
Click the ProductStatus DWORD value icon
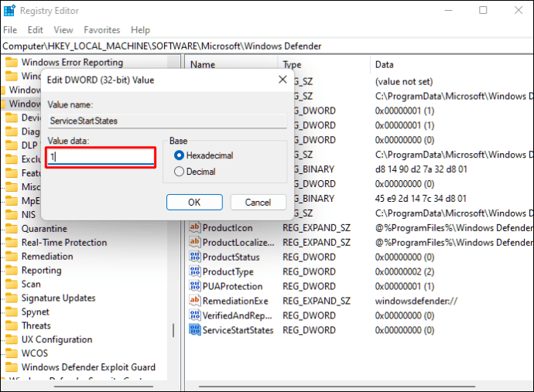click(195, 257)
